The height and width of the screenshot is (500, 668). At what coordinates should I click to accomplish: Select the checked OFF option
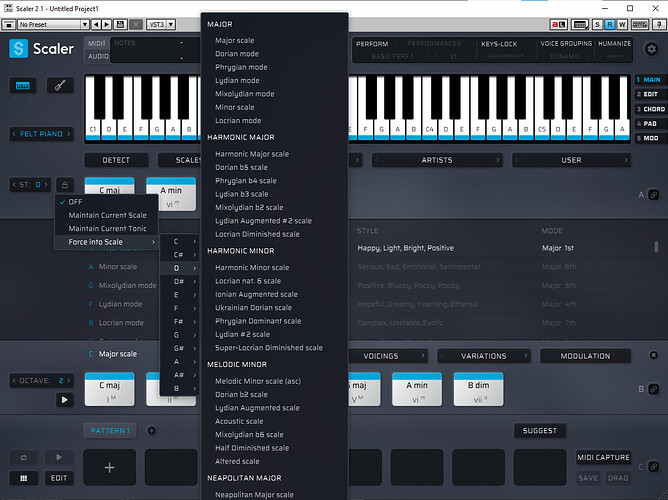pyautogui.click(x=107, y=201)
